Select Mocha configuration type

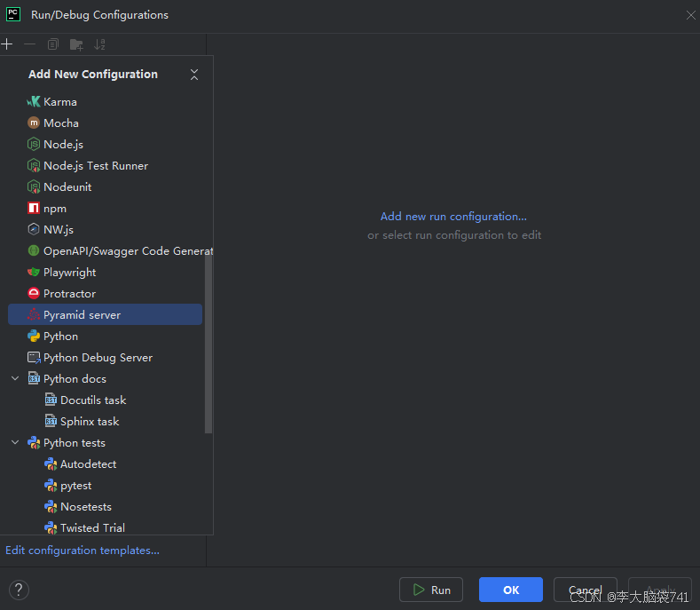click(105, 123)
